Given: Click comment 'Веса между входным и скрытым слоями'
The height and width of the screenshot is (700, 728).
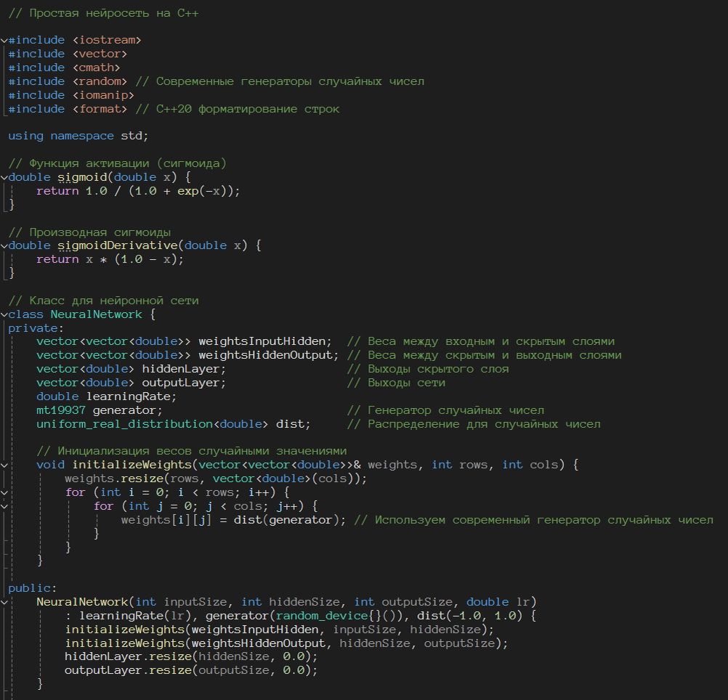Looking at the screenshot, I should pyautogui.click(x=491, y=341).
